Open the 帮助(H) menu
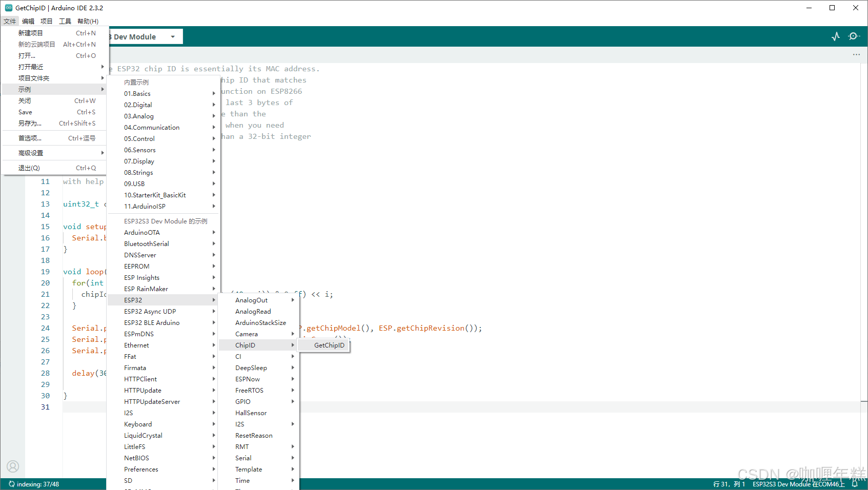Screen dimensions: 868x490 coord(88,21)
